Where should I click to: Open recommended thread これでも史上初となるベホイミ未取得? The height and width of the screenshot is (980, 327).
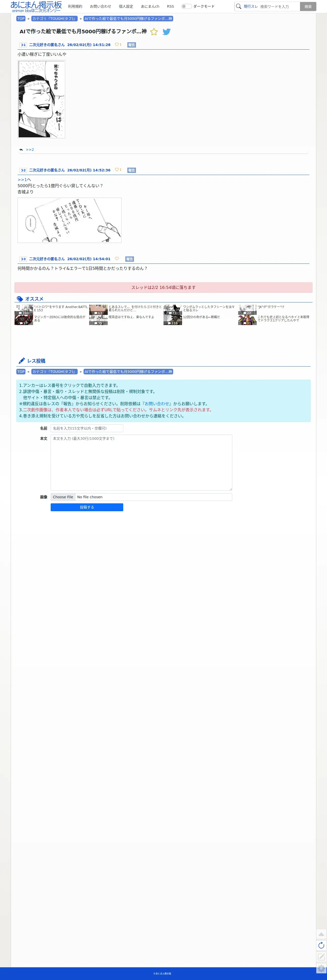point(283,318)
